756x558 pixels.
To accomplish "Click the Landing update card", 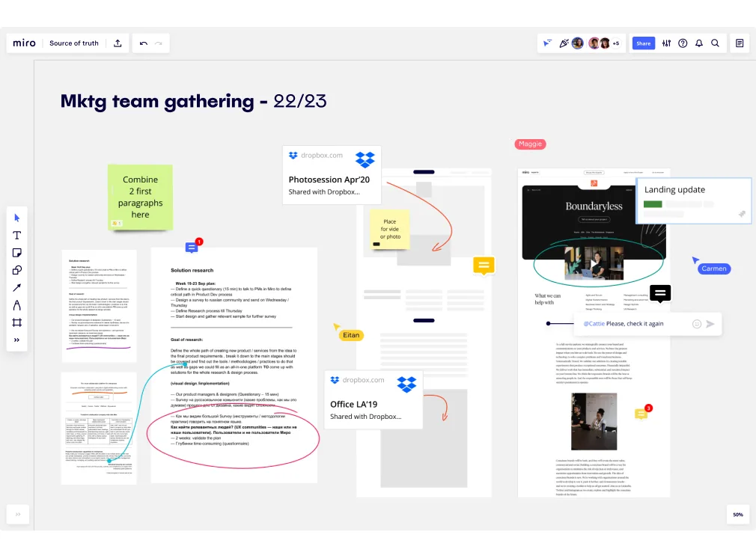I will (694, 201).
